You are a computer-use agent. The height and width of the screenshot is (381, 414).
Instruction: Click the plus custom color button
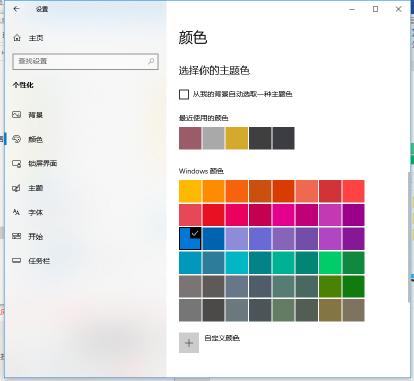tap(189, 343)
